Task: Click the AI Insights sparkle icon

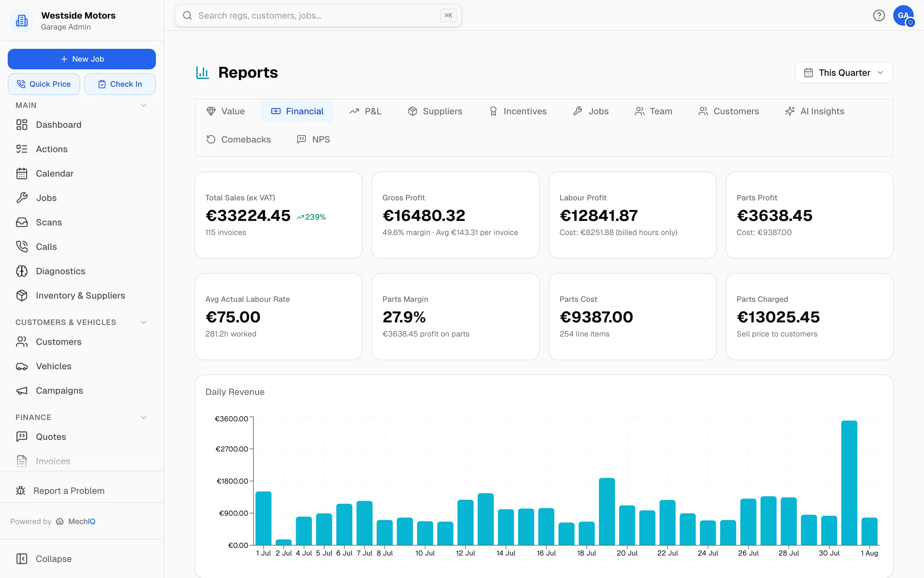Action: 790,111
